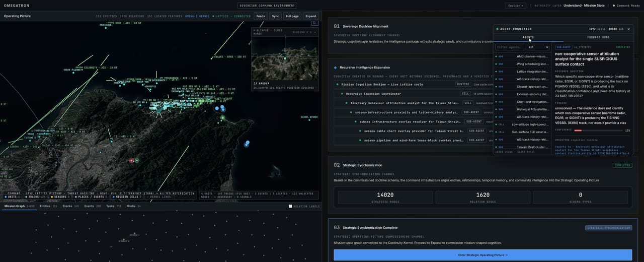This screenshot has width=644, height=262.
Task: Open the Tracks tab below the map
Action: [x=70, y=206]
